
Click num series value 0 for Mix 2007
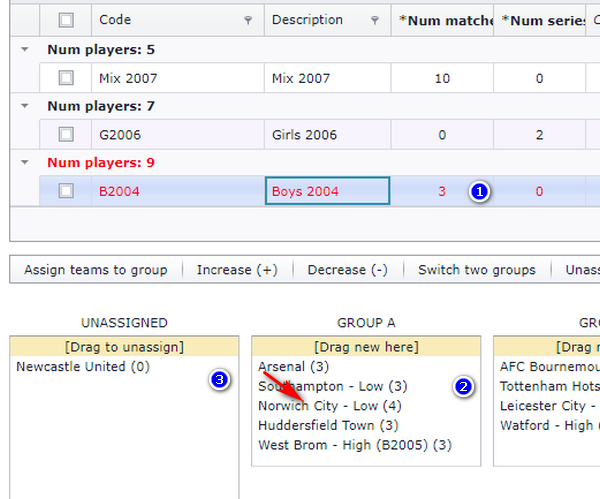tap(540, 78)
